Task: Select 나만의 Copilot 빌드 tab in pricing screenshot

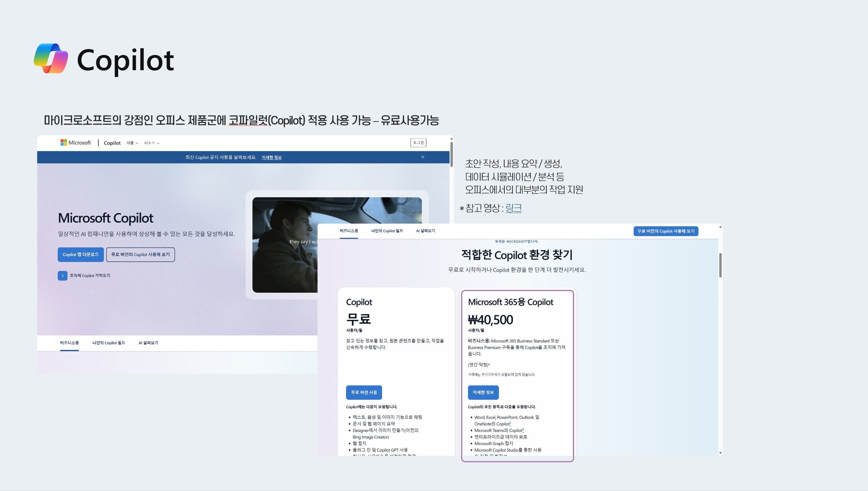Action: coord(387,231)
